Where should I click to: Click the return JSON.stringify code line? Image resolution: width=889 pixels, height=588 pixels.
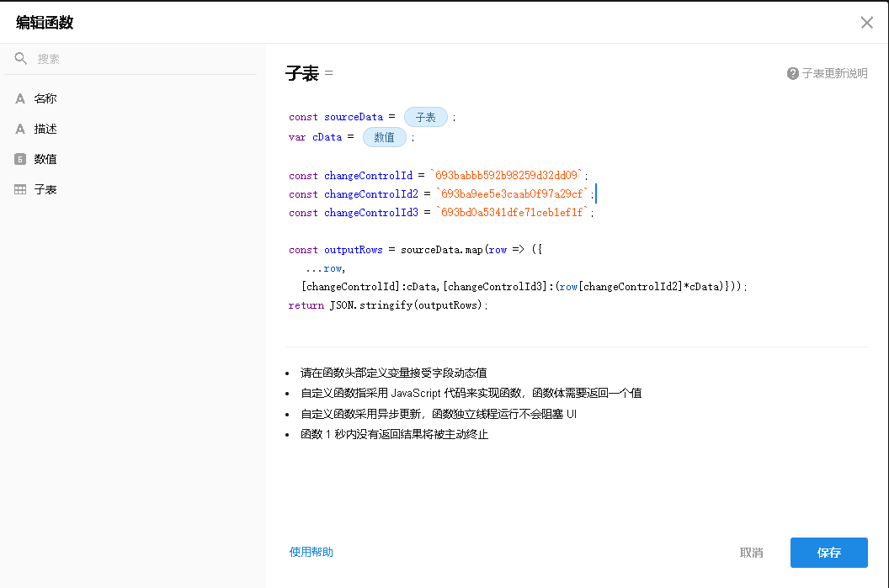(388, 305)
